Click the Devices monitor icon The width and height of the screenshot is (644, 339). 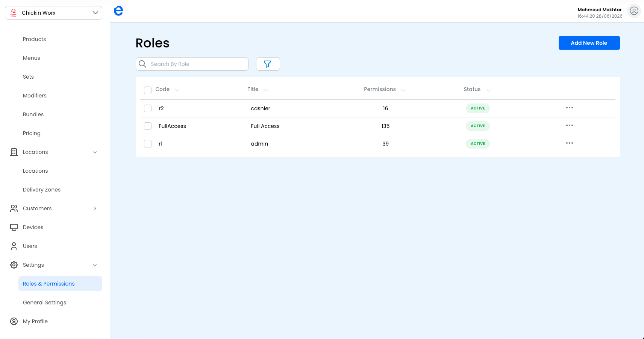[14, 227]
